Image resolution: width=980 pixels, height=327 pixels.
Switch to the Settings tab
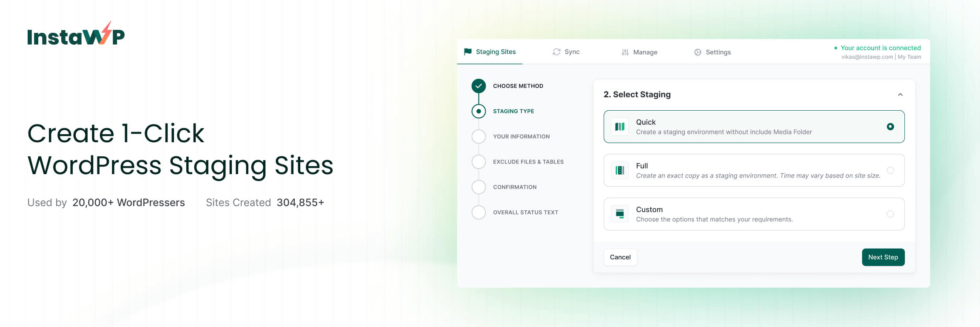[718, 52]
